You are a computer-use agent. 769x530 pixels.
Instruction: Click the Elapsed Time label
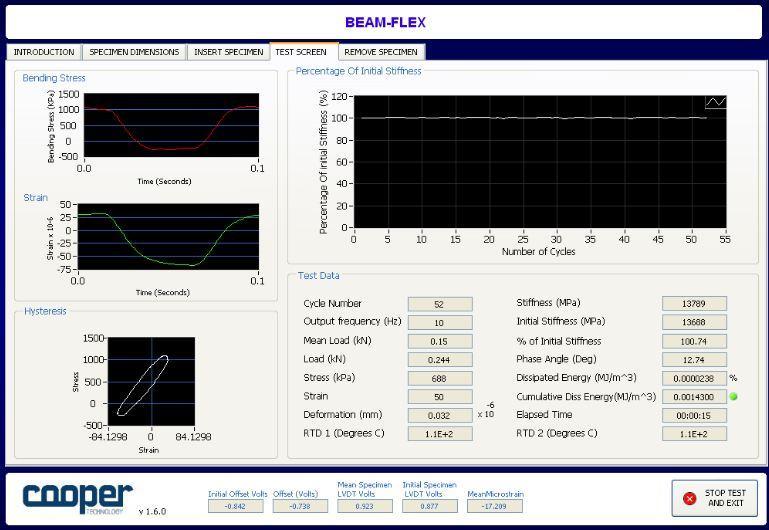pyautogui.click(x=544, y=415)
